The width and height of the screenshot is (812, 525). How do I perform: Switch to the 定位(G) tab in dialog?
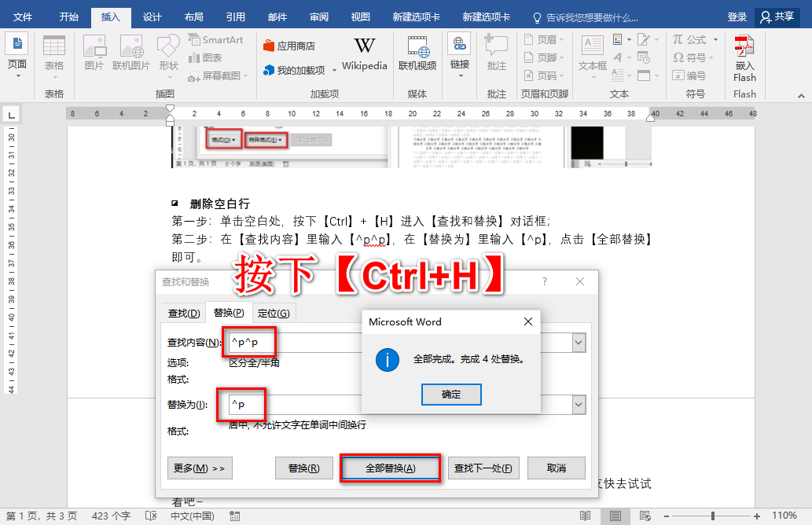274,314
